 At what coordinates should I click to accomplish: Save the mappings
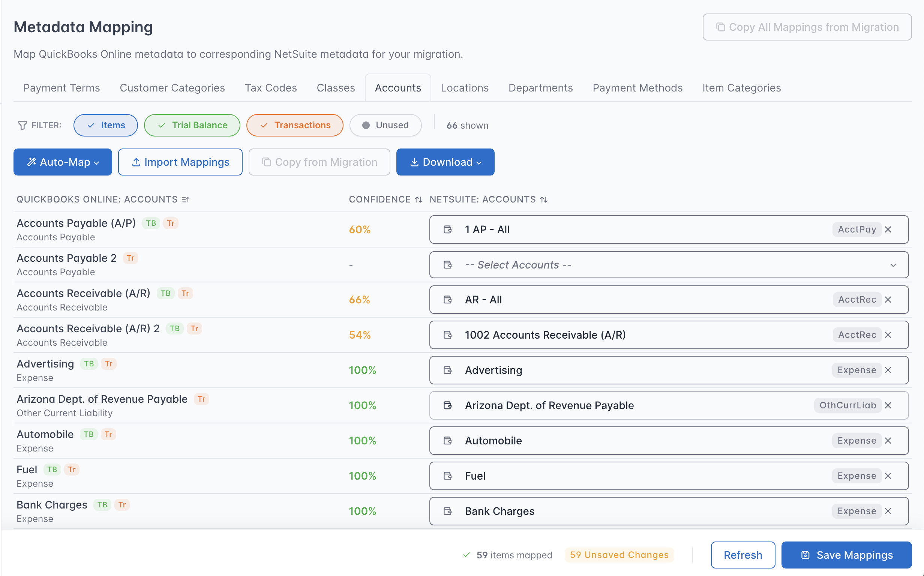pos(846,555)
